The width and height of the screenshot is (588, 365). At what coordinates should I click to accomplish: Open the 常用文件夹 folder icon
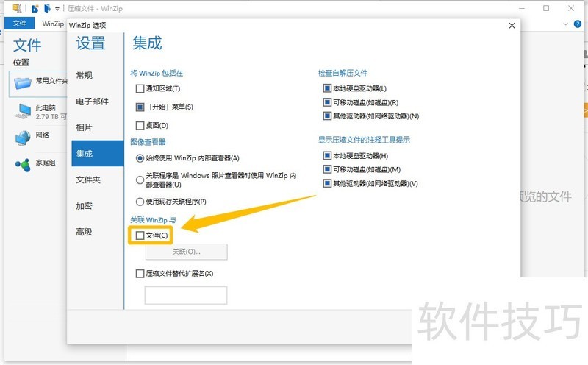(x=23, y=82)
